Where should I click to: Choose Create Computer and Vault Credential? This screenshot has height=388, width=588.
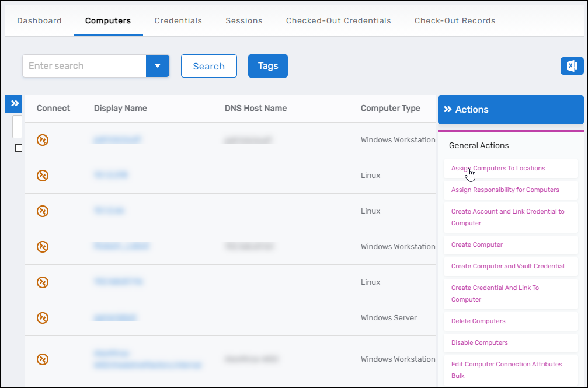click(x=508, y=266)
